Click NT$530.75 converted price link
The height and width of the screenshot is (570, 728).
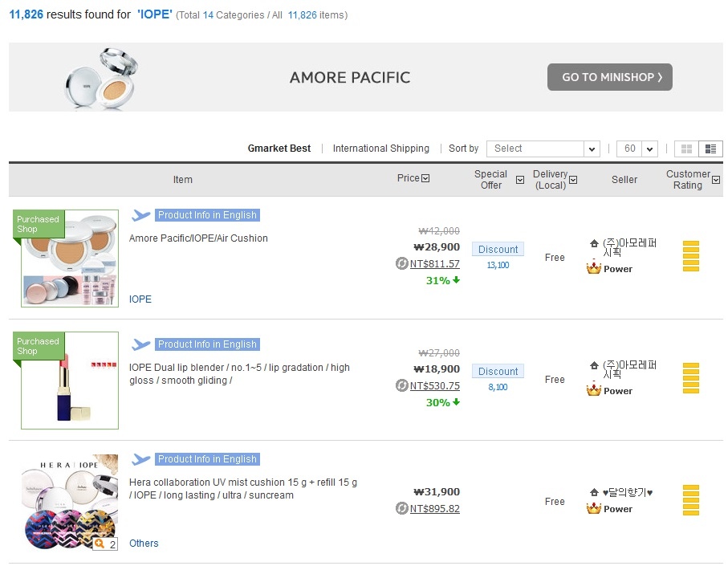click(x=434, y=386)
